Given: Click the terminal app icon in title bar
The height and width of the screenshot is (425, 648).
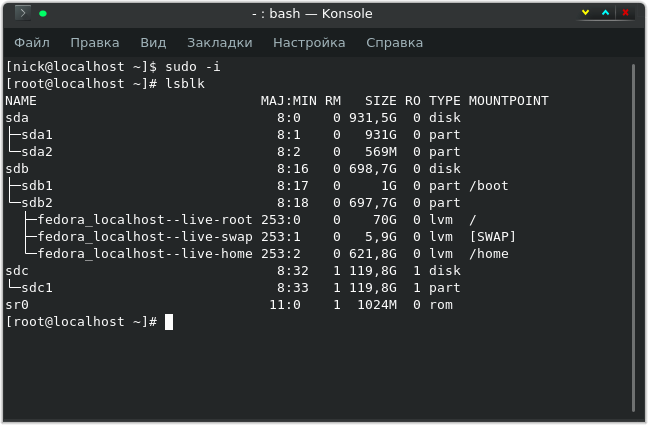Looking at the screenshot, I should point(23,13).
